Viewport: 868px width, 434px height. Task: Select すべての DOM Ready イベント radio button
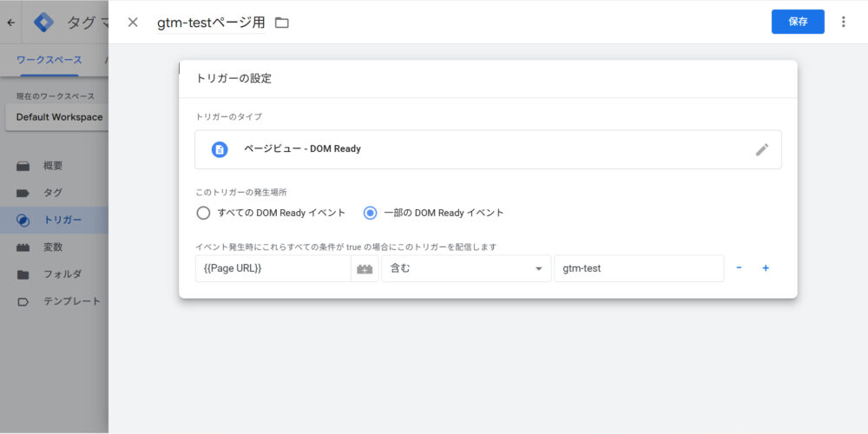click(203, 213)
